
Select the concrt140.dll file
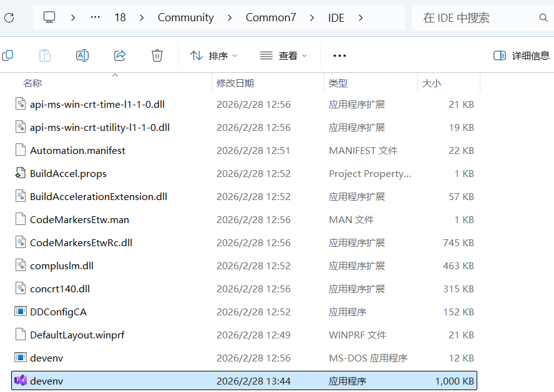tap(244, 289)
